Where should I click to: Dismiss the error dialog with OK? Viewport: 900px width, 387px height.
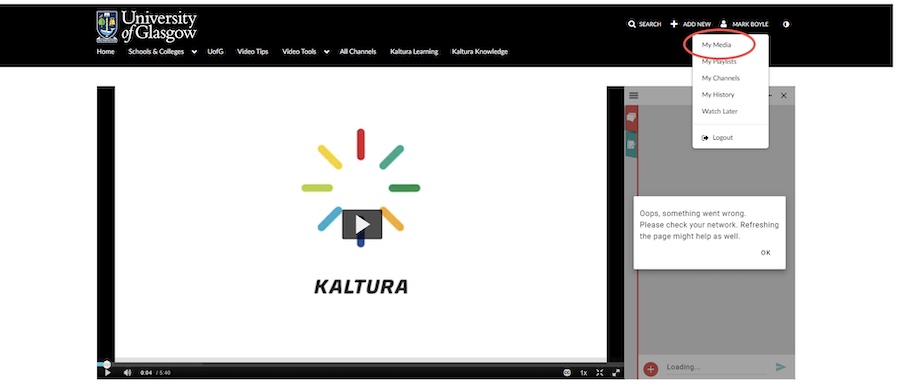766,253
